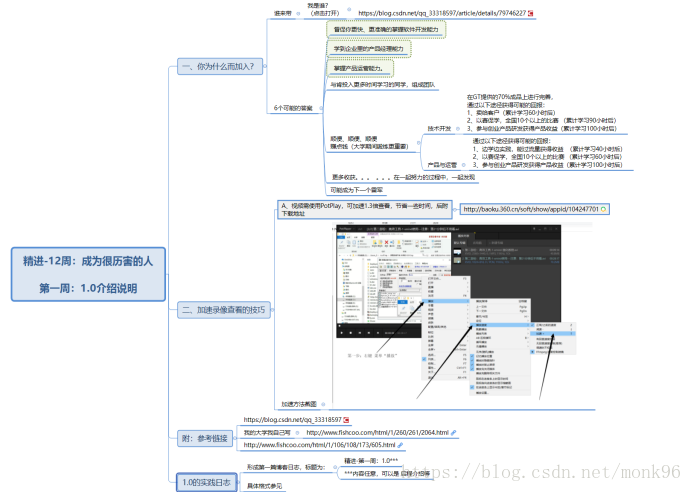The image size is (692, 492).
Task: Click the CSDN icon next to the qq_33318597 link
Action: click(x=346, y=420)
